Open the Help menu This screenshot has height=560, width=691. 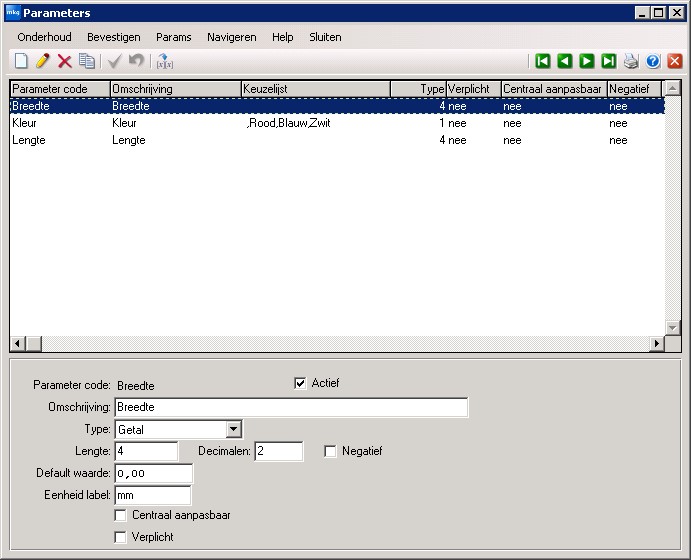pyautogui.click(x=282, y=37)
